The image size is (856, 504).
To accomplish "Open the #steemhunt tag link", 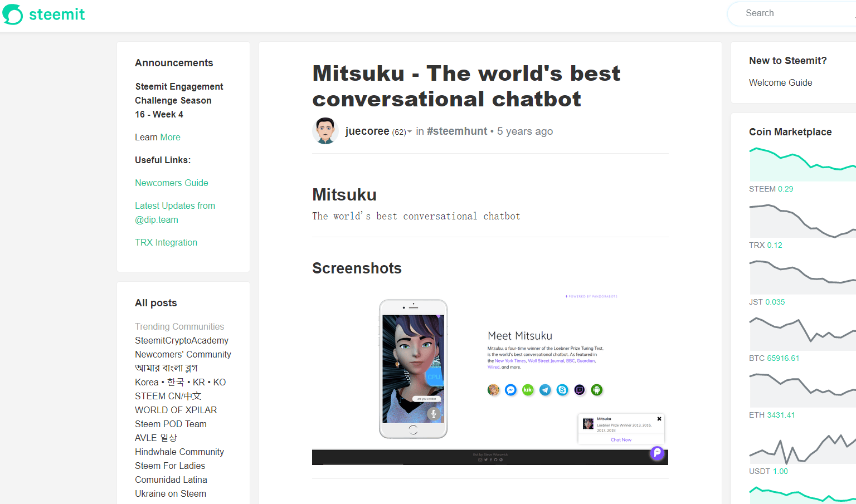I will [457, 131].
